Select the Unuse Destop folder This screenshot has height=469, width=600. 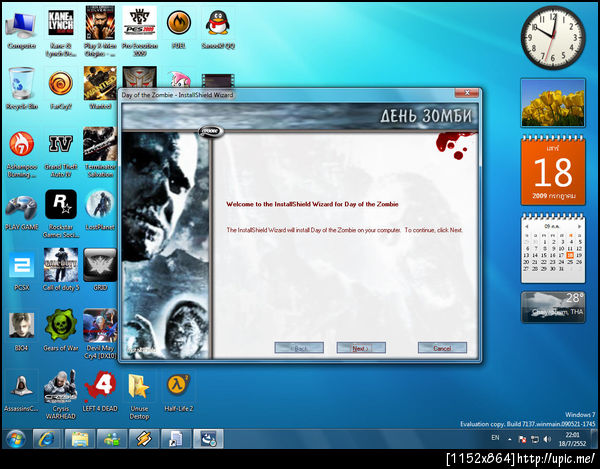click(139, 396)
